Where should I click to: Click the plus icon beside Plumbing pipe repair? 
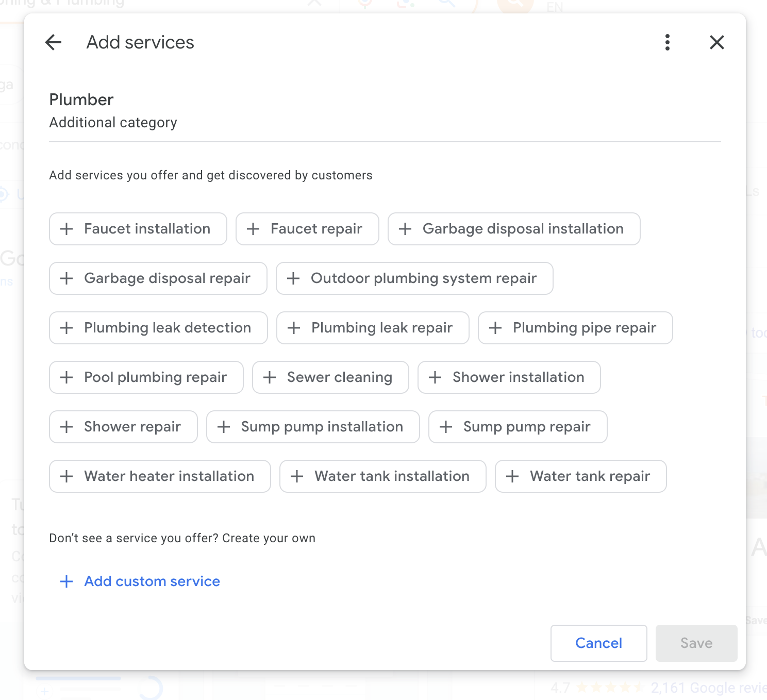[x=495, y=328]
